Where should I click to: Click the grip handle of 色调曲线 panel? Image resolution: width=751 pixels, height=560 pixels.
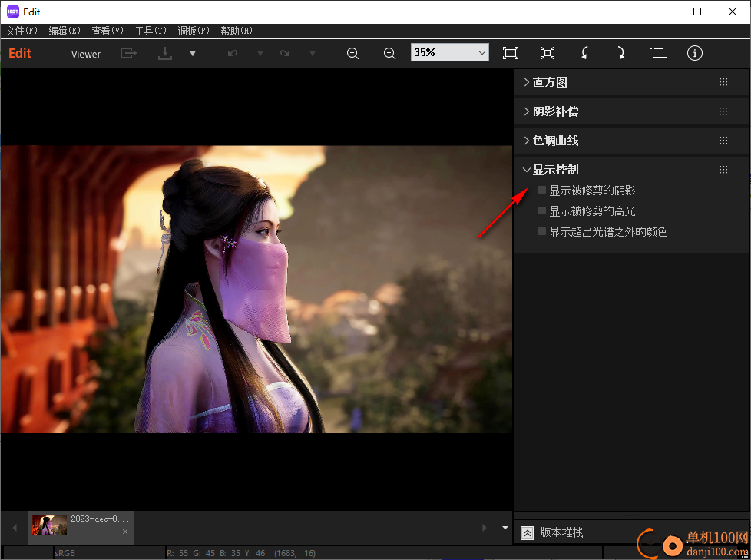[x=723, y=141]
